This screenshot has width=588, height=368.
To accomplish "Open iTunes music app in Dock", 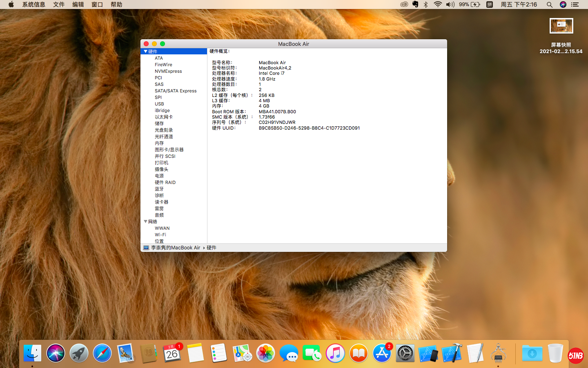I will click(335, 353).
